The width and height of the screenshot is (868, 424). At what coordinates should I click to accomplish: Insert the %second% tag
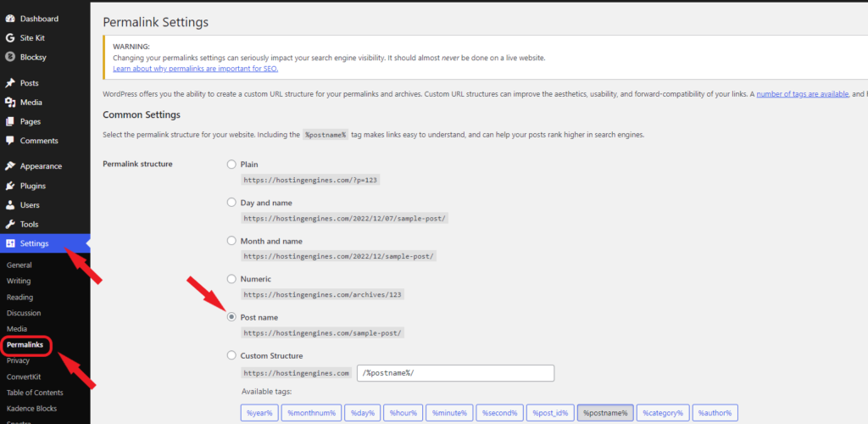499,413
